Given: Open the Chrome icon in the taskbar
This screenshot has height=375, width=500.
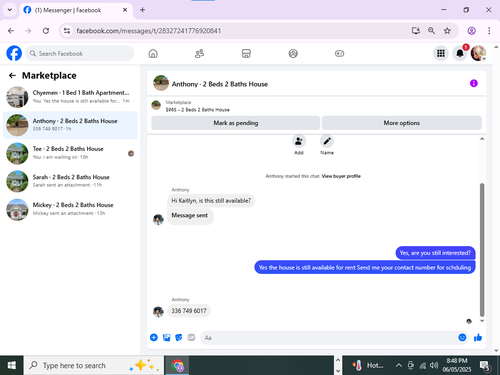Looking at the screenshot, I should tap(177, 366).
